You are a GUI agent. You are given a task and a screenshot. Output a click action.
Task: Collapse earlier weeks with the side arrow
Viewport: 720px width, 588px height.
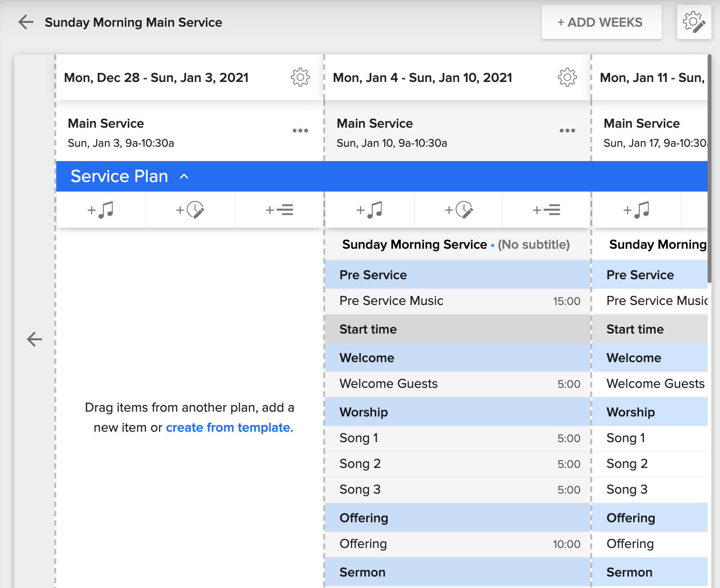[x=34, y=340]
